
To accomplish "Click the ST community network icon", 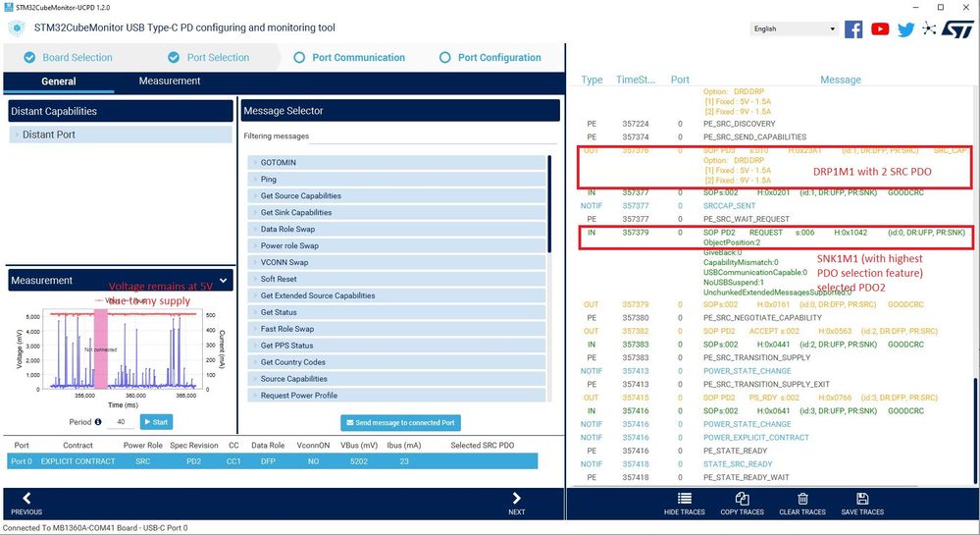I will pyautogui.click(x=929, y=28).
